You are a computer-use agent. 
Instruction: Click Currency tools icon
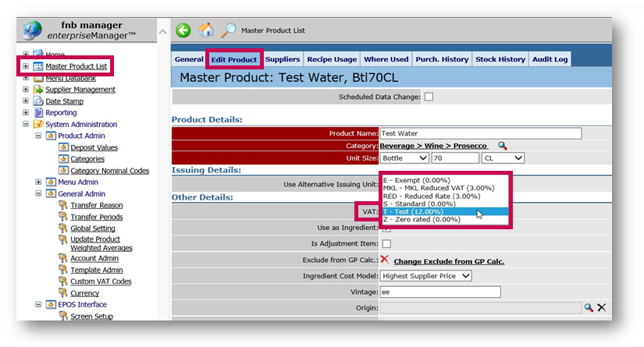pos(63,292)
